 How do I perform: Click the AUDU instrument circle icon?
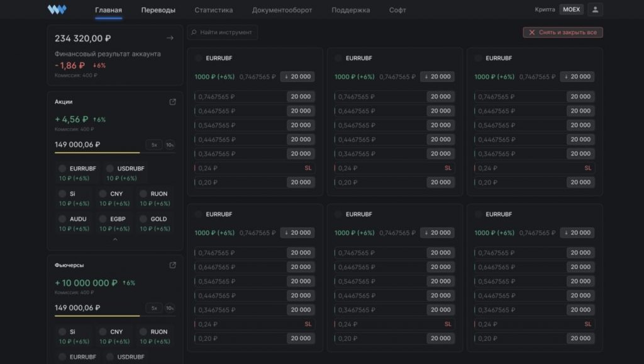(x=62, y=219)
